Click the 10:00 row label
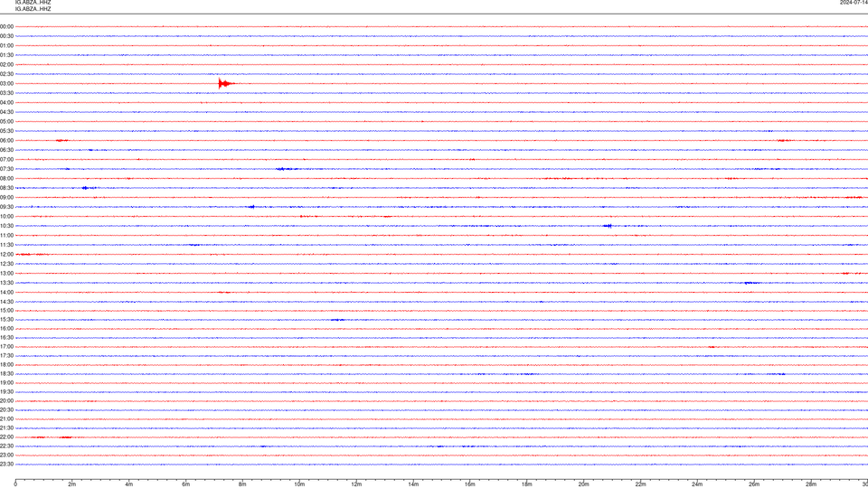This screenshot has width=868, height=488. pos(6,216)
